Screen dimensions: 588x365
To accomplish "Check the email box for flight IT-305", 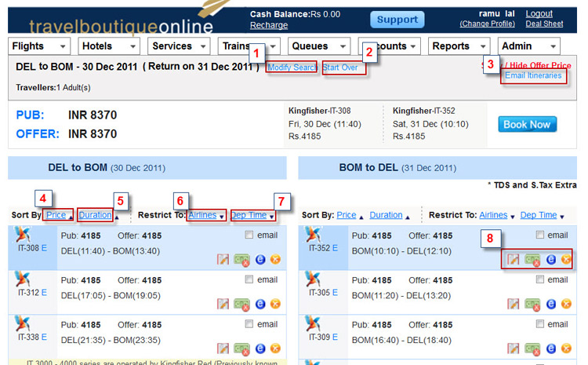I will pyautogui.click(x=540, y=280).
